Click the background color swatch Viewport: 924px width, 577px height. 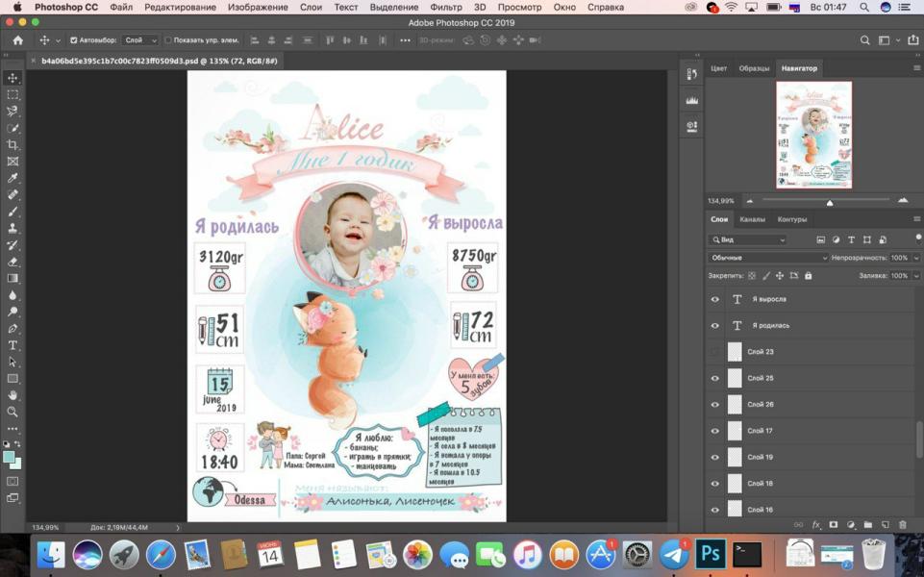tap(15, 464)
